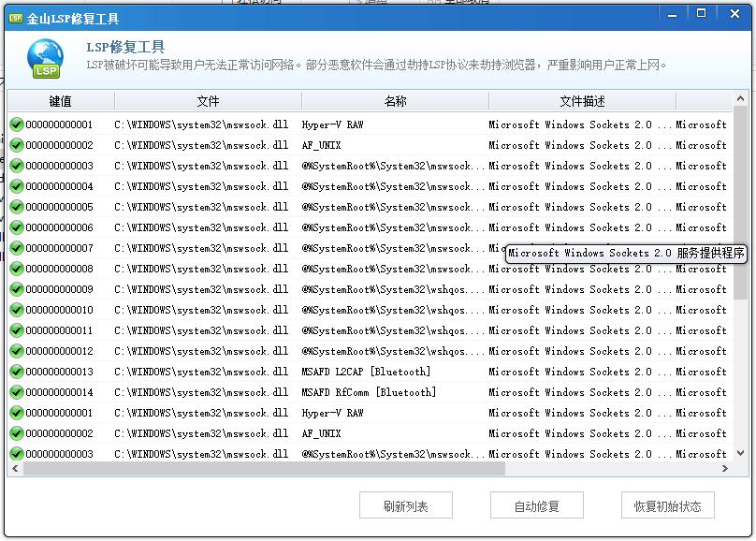Sort by the 键值 column header
The height and width of the screenshot is (541, 756).
pyautogui.click(x=60, y=101)
